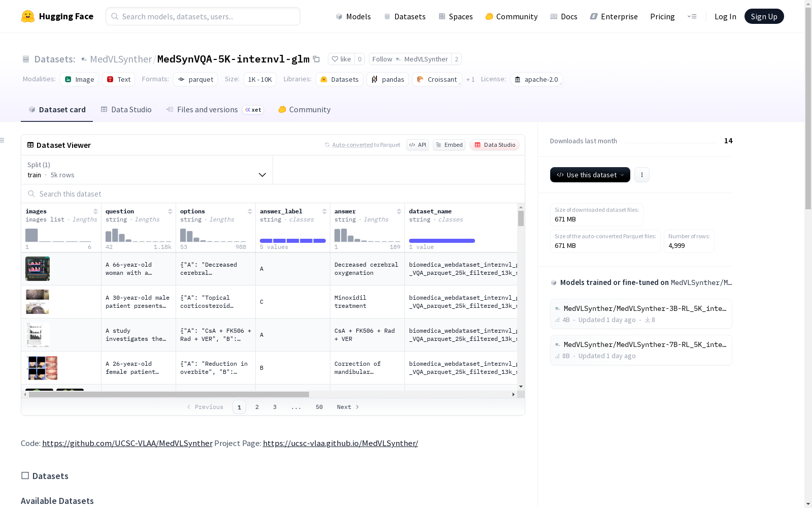Open the MedVLSynther GitHub code link
The image size is (812, 508).
pyautogui.click(x=127, y=443)
